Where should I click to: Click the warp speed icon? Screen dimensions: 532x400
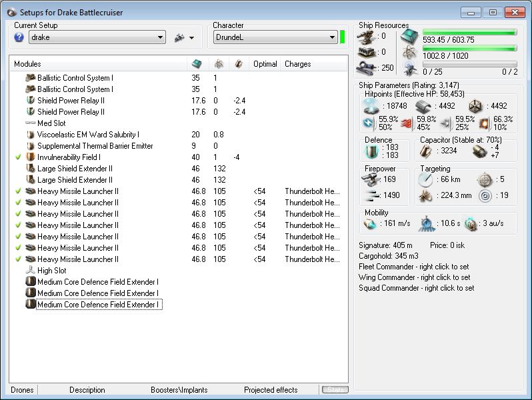(x=471, y=224)
